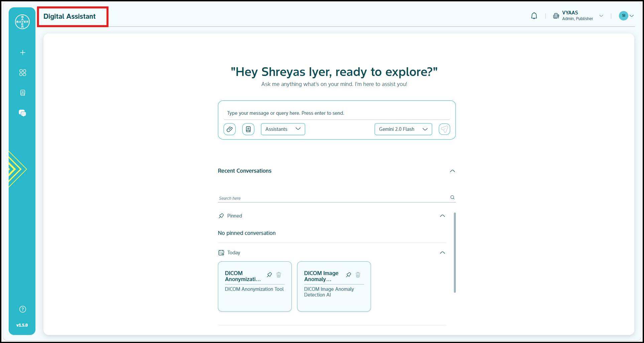
Task: Open the Gemini 2.0 Flash model dropdown
Action: (x=403, y=129)
